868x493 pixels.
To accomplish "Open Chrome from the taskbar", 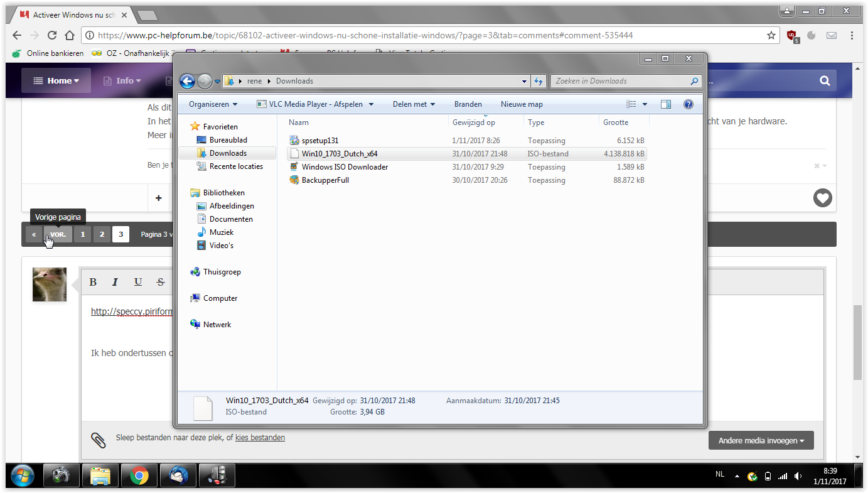I will coord(139,475).
